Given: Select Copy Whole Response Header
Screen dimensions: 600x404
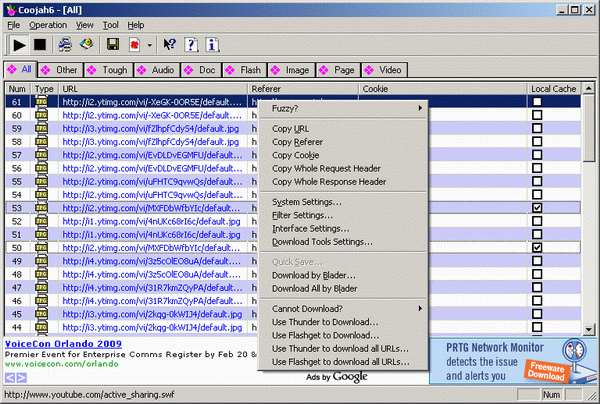Looking at the screenshot, I should (x=343, y=182).
